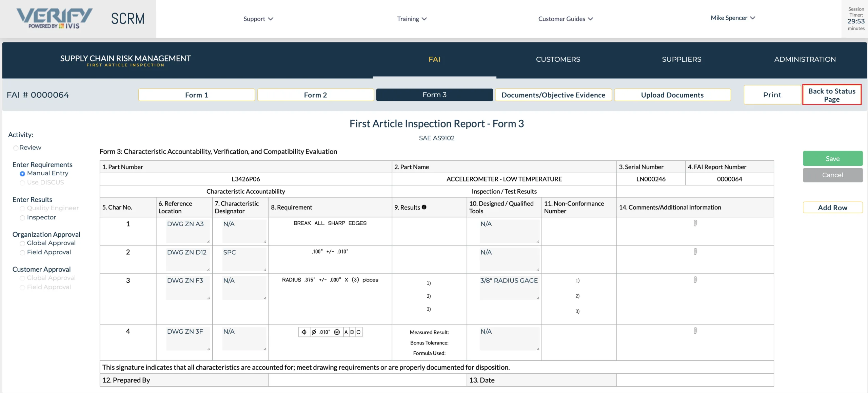
Task: Click the RADIUS .375" requirement text
Action: click(330, 280)
